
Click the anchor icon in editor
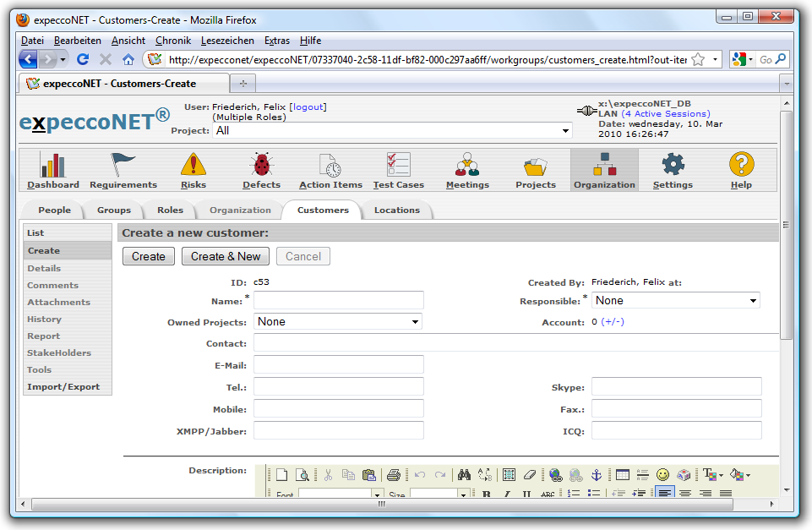tap(595, 475)
